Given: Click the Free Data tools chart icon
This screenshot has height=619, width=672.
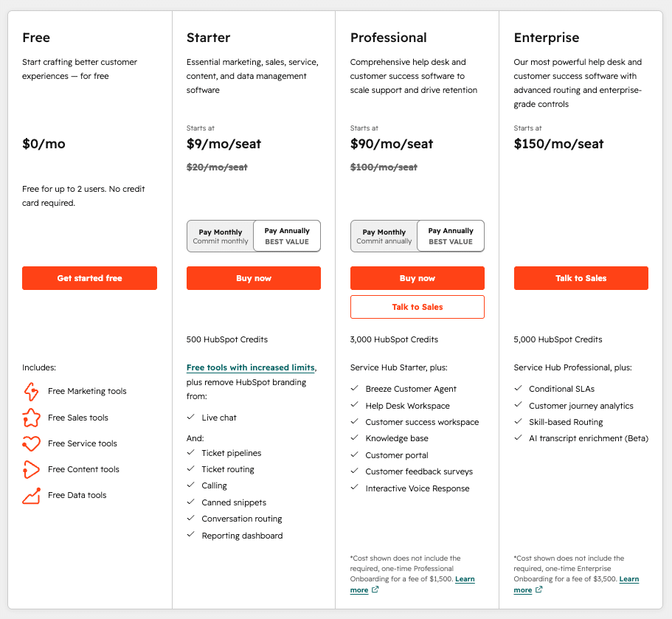Looking at the screenshot, I should [x=32, y=494].
